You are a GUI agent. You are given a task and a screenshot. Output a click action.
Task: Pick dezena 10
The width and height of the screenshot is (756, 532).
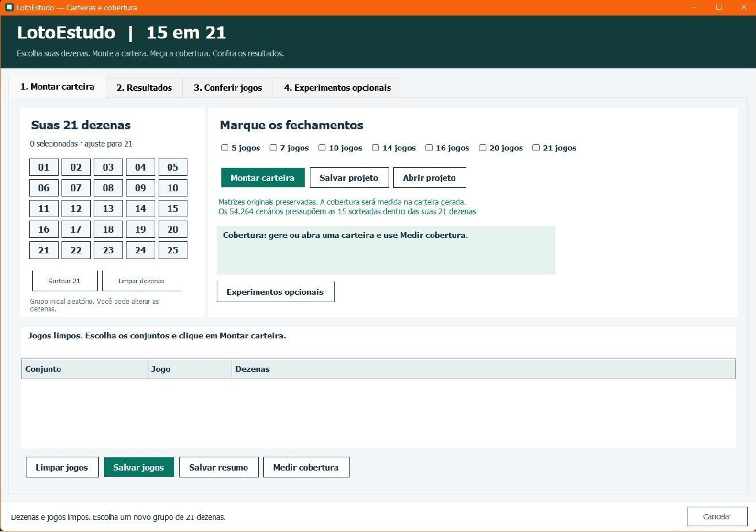coord(173,188)
